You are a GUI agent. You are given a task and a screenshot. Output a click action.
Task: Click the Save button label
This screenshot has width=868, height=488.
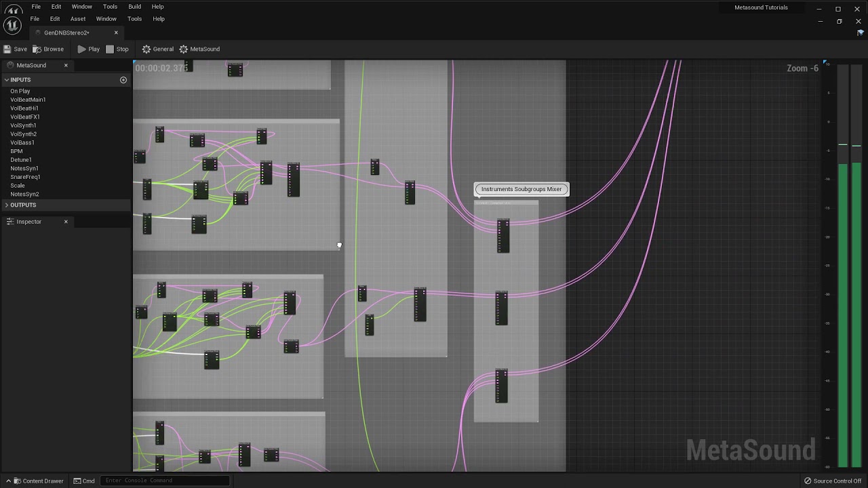click(x=20, y=49)
